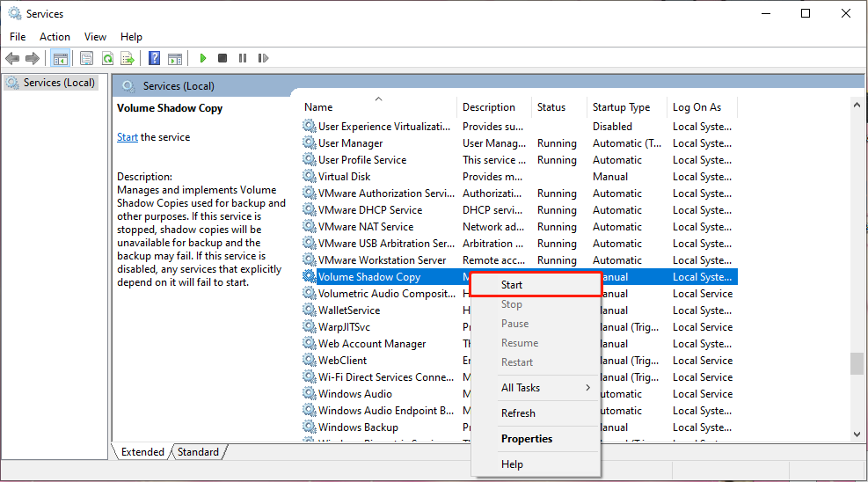Screen dimensions: 868x482
Task: Click the Pause Service toolbar icon
Action: click(243, 58)
